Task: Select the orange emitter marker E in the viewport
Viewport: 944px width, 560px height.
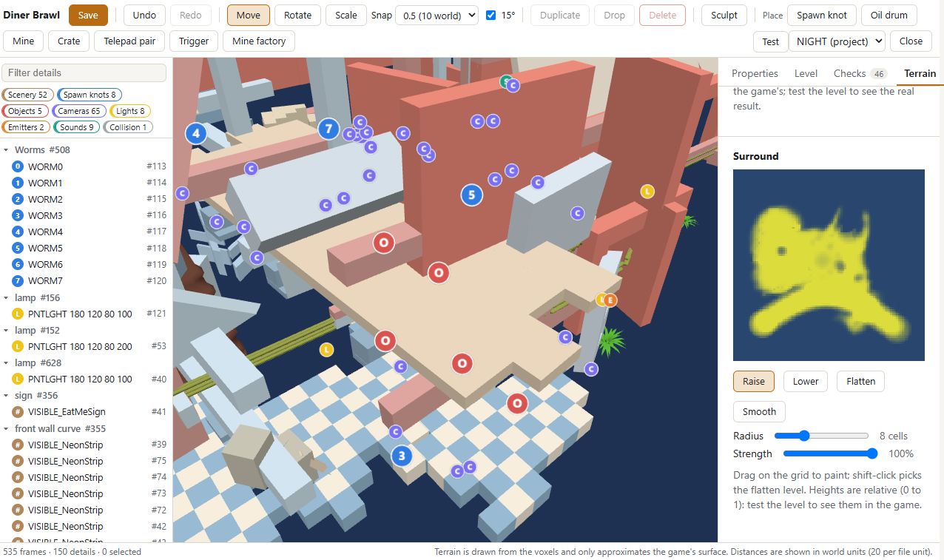Action: pos(610,300)
